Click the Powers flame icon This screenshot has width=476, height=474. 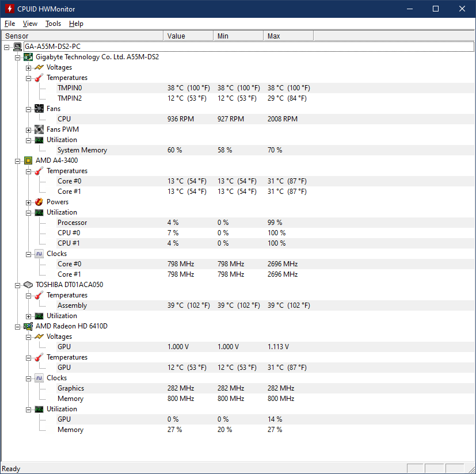pyautogui.click(x=39, y=202)
